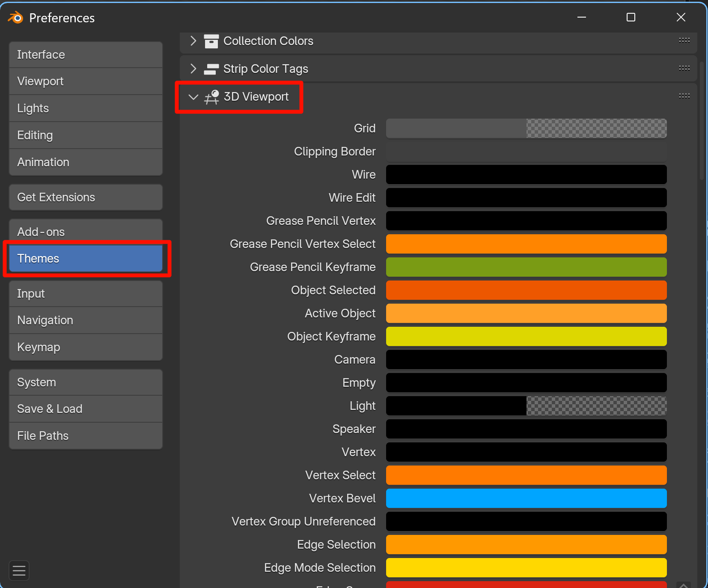Click the vertical scrollbar of theme list

pyautogui.click(x=702, y=121)
